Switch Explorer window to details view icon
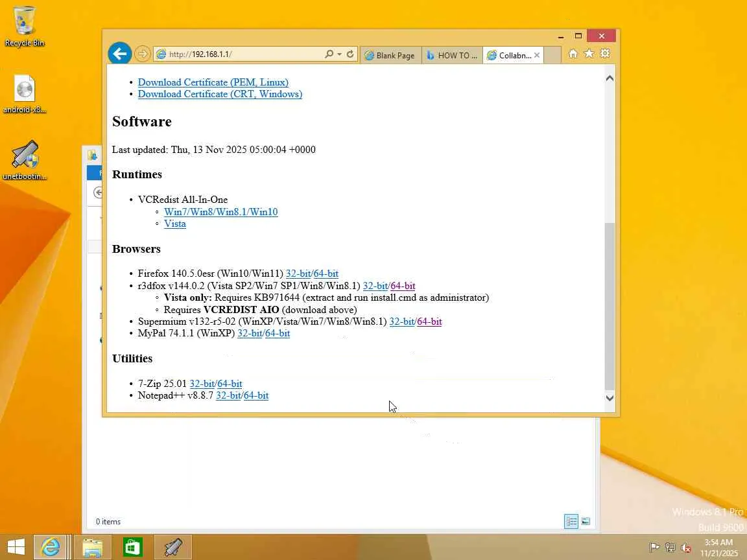Screen dimensions: 747x560 571,521
